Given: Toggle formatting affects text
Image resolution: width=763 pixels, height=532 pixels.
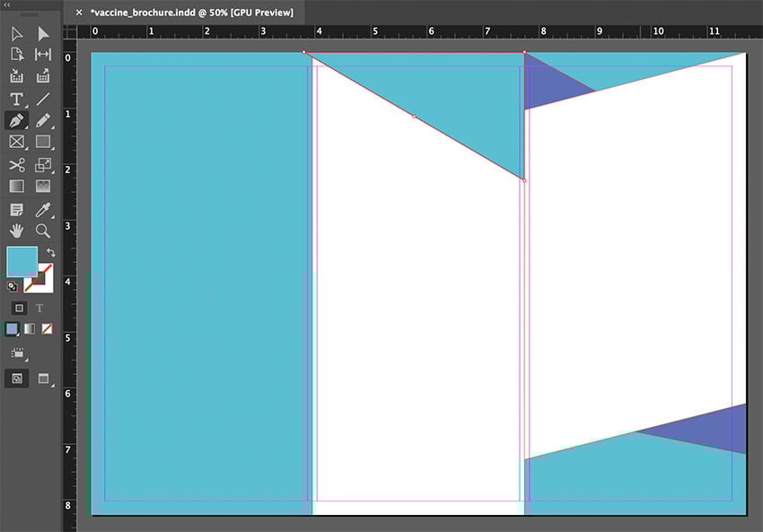Looking at the screenshot, I should [x=39, y=308].
